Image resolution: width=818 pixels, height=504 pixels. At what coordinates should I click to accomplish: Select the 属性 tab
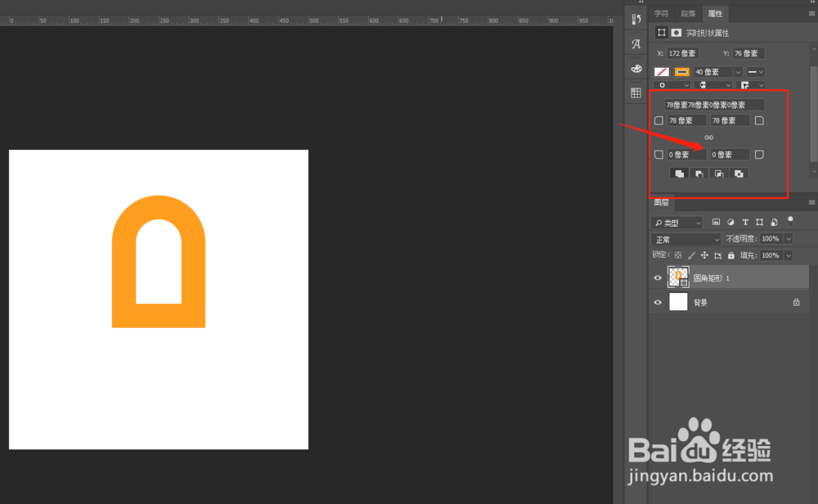pos(715,14)
